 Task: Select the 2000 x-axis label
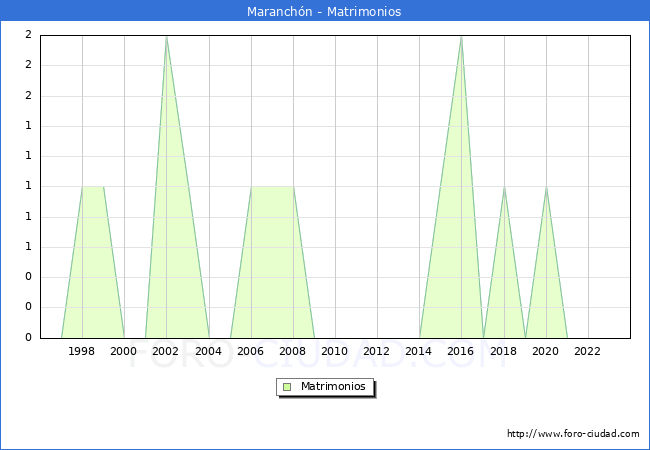click(124, 351)
